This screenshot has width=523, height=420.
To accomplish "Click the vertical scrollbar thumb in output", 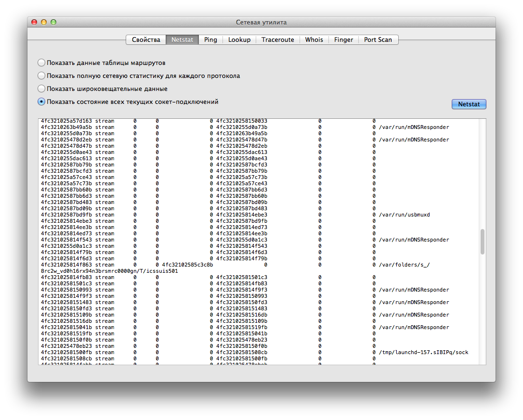I will pos(482,242).
